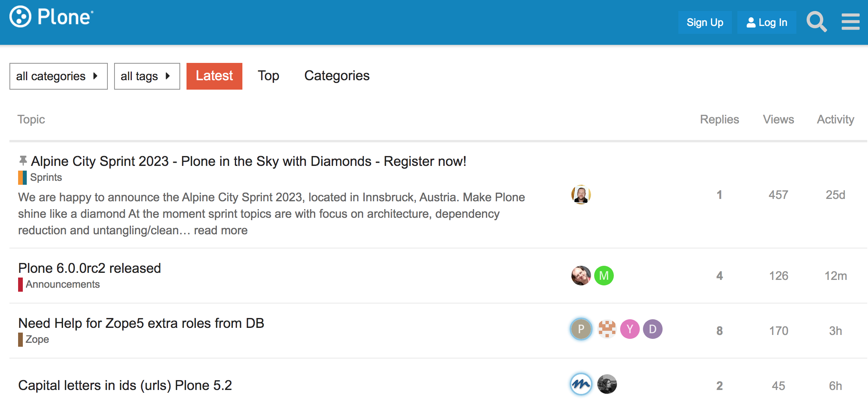This screenshot has width=868, height=412.
Task: Open dark photo avatar on Capital letters row
Action: (x=607, y=384)
